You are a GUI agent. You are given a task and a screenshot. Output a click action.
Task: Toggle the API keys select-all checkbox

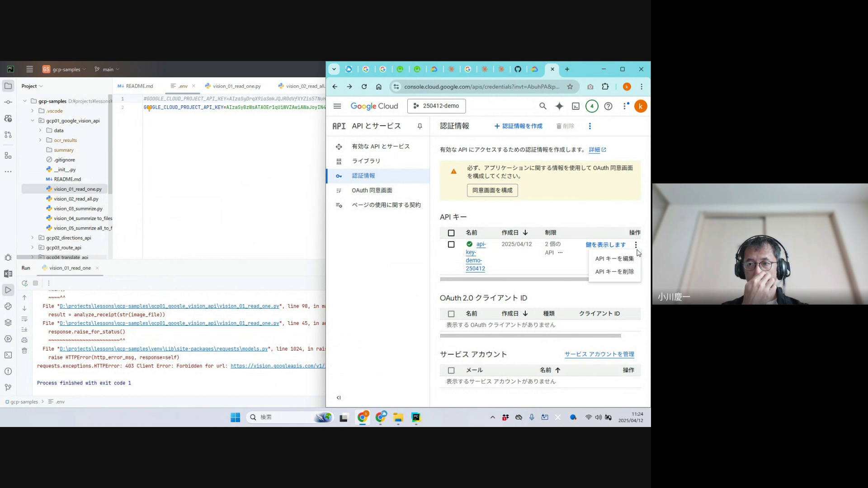pos(451,233)
